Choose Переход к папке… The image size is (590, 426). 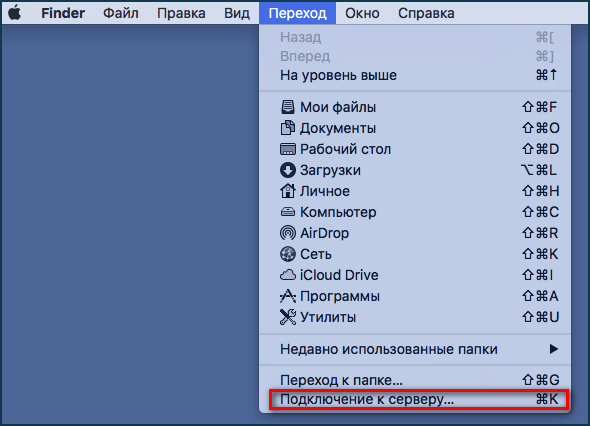pyautogui.click(x=415, y=380)
